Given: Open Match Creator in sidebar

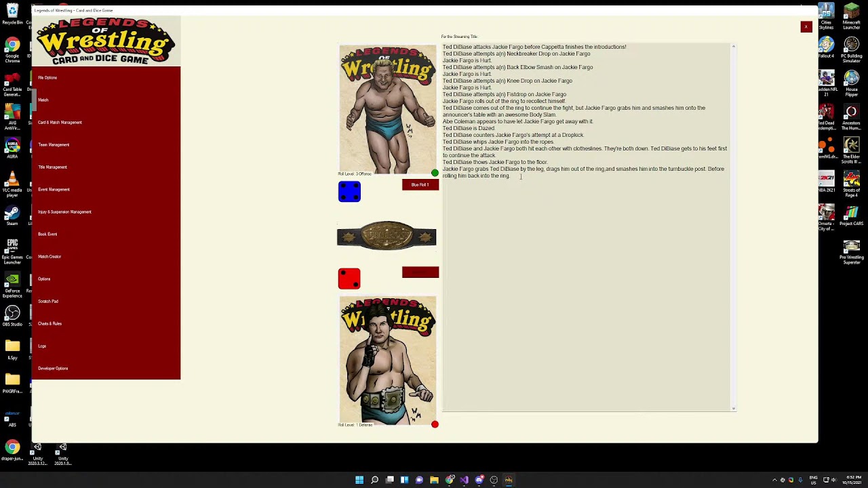Looking at the screenshot, I should (50, 257).
